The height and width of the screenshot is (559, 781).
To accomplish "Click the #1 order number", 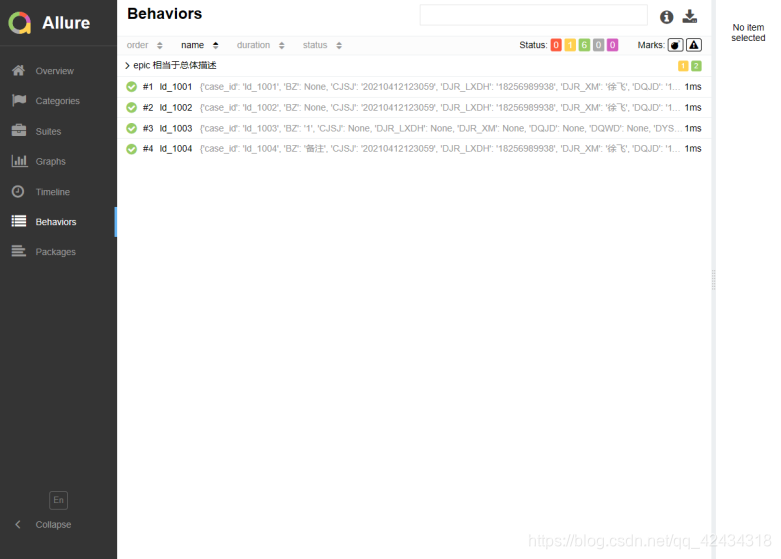I will 148,87.
